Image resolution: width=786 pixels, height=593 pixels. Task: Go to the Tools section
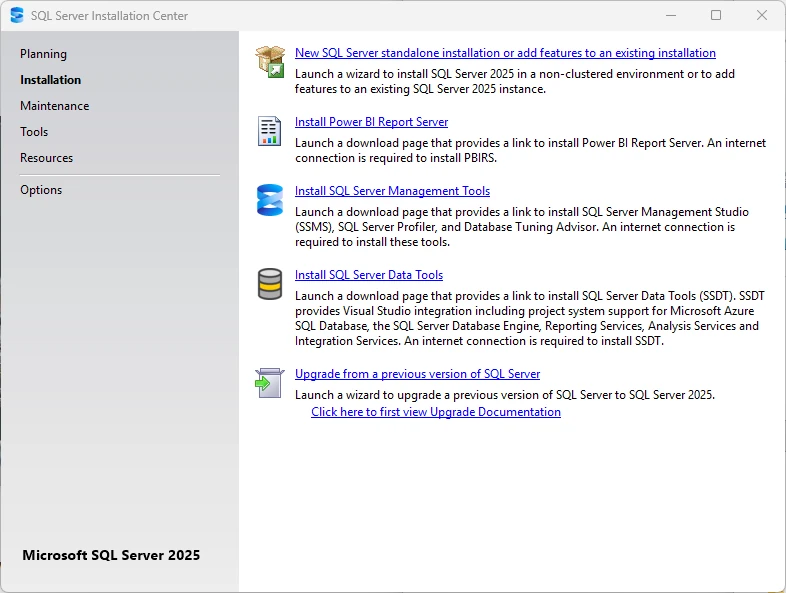click(34, 132)
